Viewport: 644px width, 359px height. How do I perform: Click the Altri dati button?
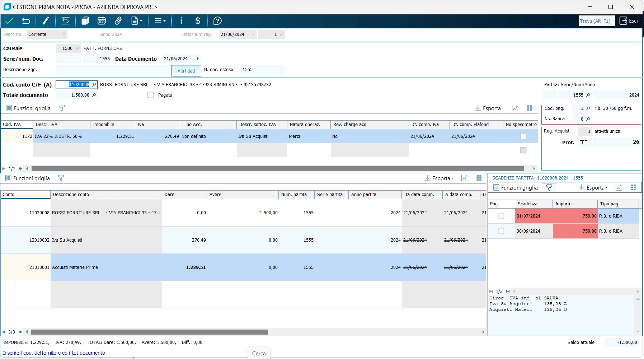[x=186, y=71]
